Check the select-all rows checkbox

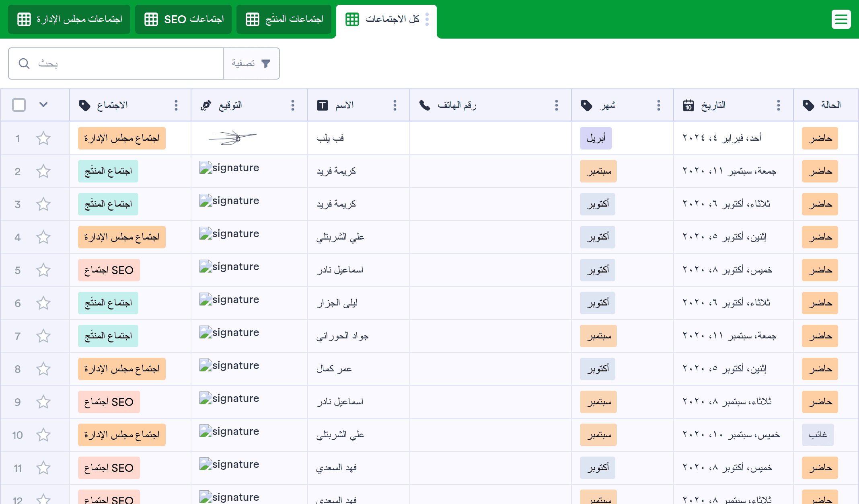click(19, 105)
